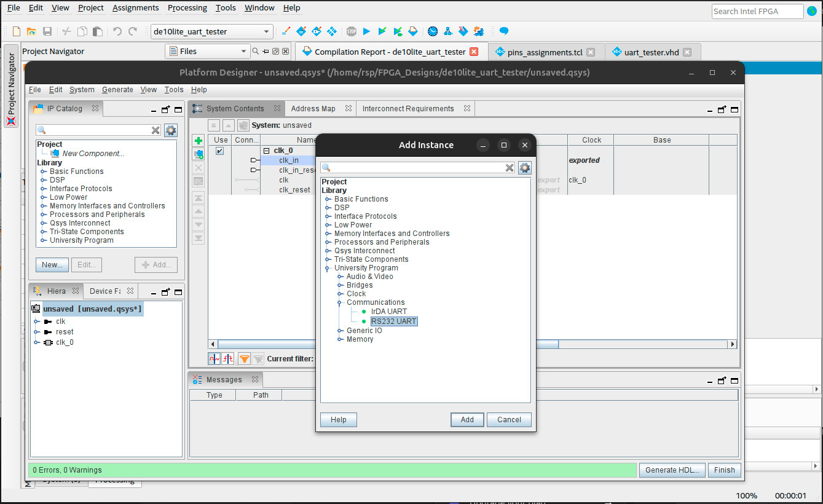This screenshot has height=504, width=823.
Task: Click the Generate HDL... button
Action: pos(672,470)
